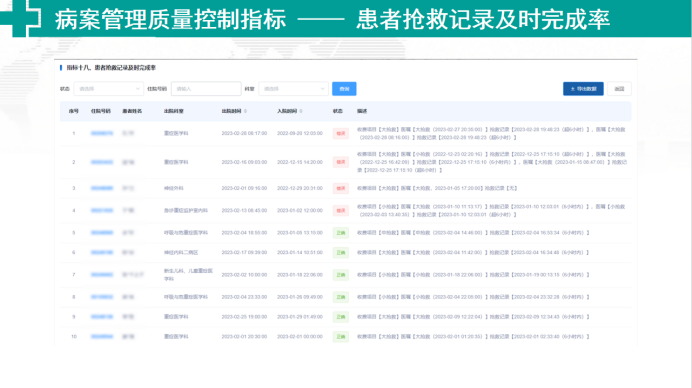Open the 住院号码 link in row 8
The height and width of the screenshot is (388, 692).
click(x=102, y=297)
